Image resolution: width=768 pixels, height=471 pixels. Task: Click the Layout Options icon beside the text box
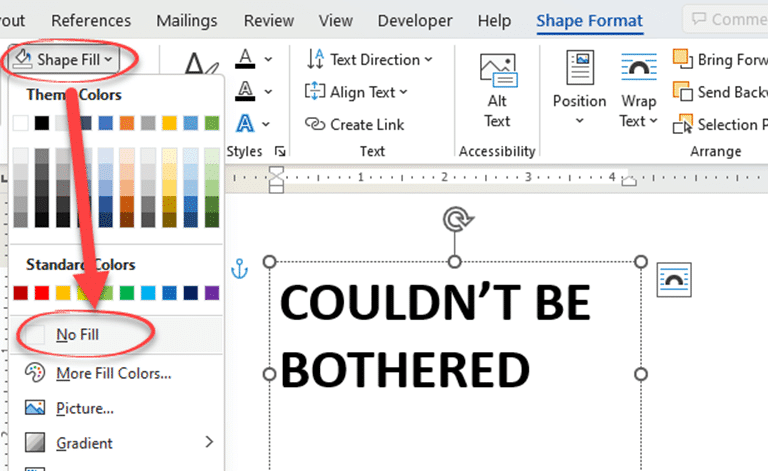point(674,281)
